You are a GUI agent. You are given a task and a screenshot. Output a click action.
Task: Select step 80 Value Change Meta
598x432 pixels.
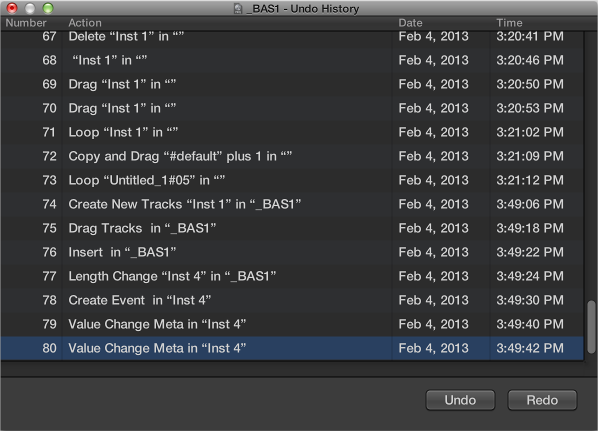292,348
